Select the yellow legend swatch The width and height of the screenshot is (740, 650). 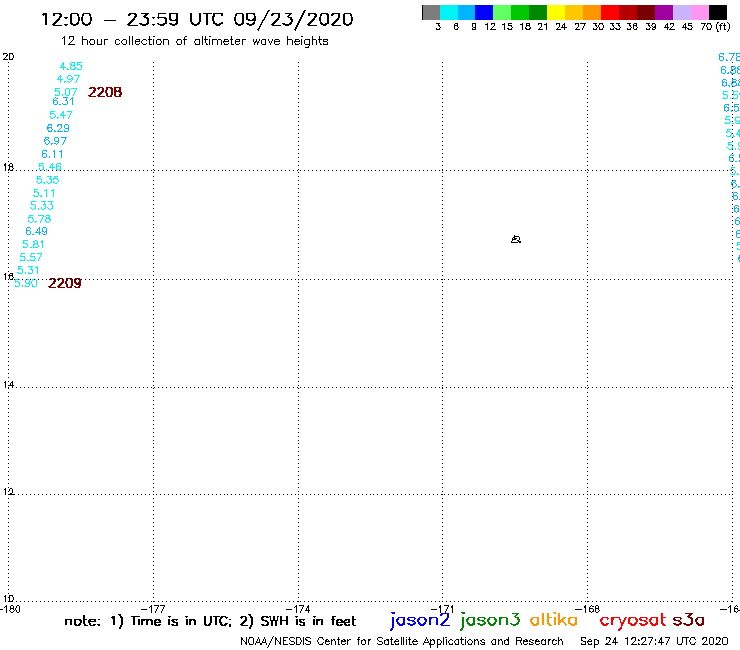tap(556, 12)
